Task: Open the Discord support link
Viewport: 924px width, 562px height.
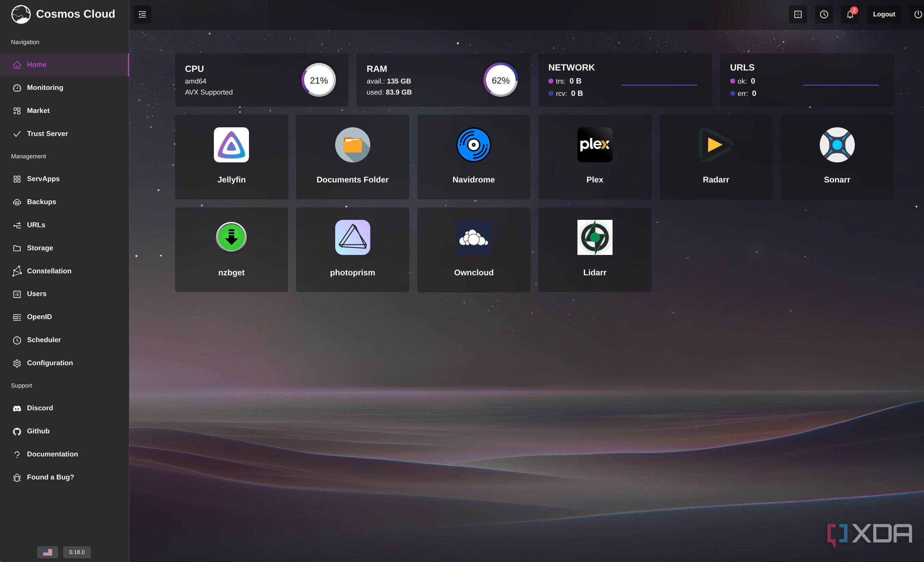Action: pos(64,408)
